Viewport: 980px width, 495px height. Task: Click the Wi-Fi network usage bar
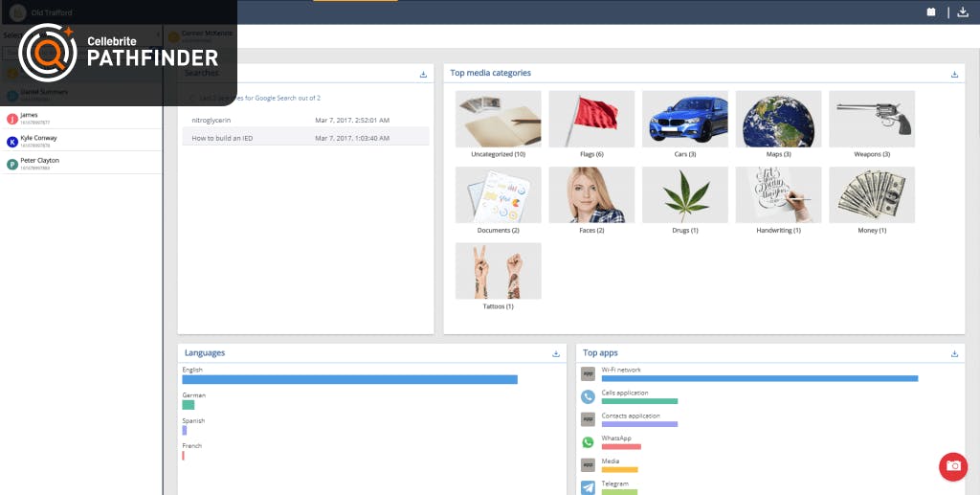point(759,378)
